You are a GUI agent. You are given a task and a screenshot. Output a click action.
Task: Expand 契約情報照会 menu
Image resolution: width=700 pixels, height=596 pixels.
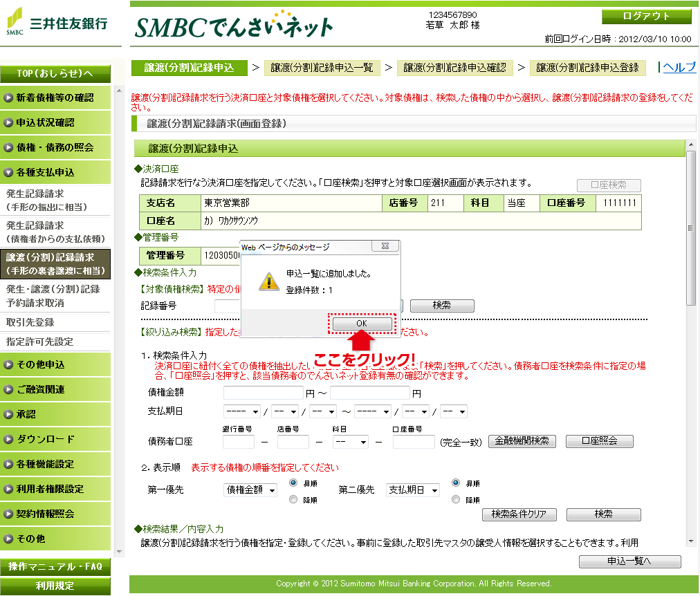point(55,514)
